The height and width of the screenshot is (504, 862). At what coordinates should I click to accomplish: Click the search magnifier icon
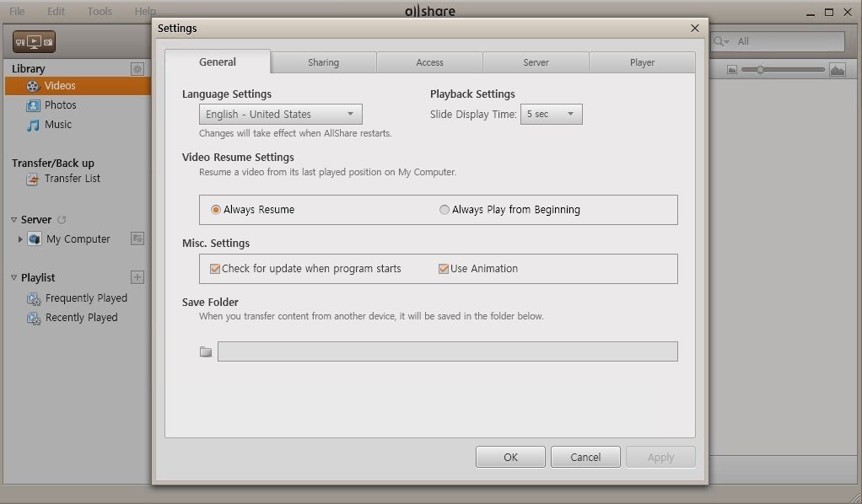pos(720,41)
